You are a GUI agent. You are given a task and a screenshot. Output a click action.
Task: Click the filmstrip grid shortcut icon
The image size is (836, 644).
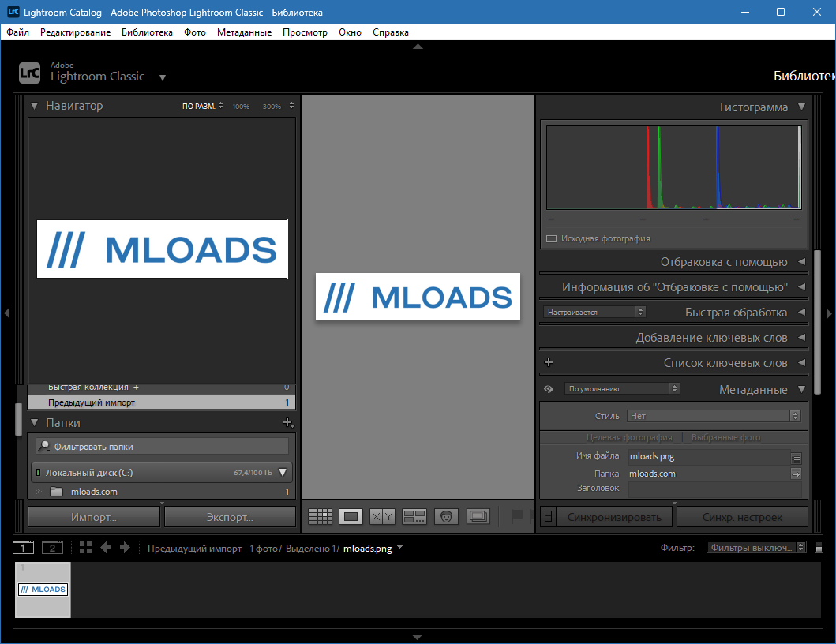tap(85, 548)
